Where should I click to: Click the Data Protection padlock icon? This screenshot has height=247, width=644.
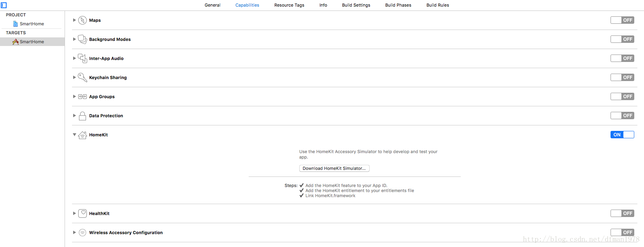pos(82,116)
